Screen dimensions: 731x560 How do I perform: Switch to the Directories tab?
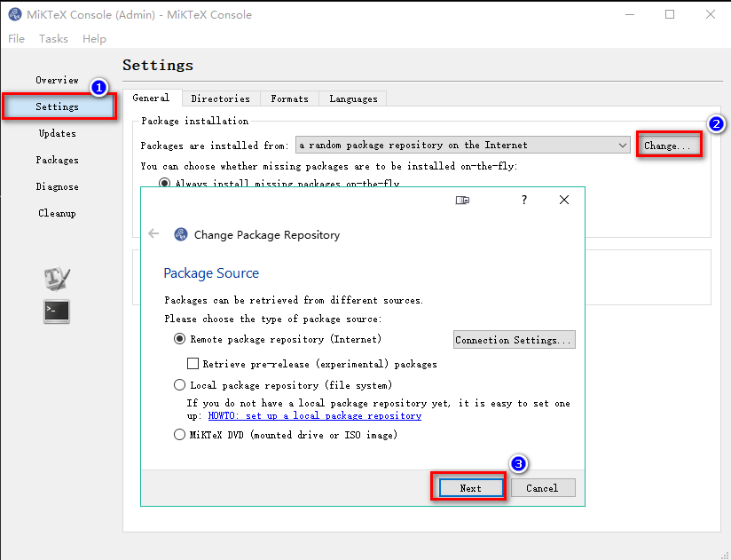tap(221, 99)
